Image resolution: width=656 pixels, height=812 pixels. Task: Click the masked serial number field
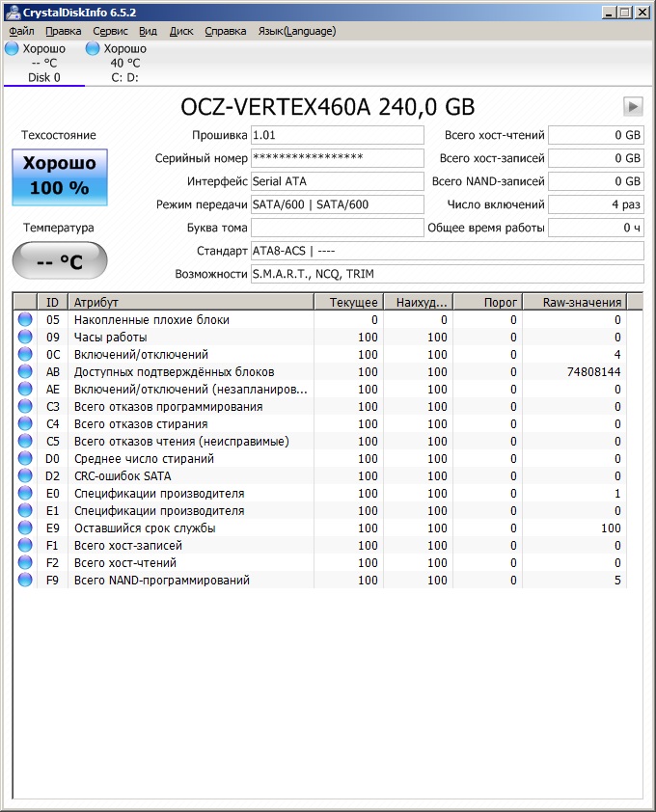click(338, 158)
